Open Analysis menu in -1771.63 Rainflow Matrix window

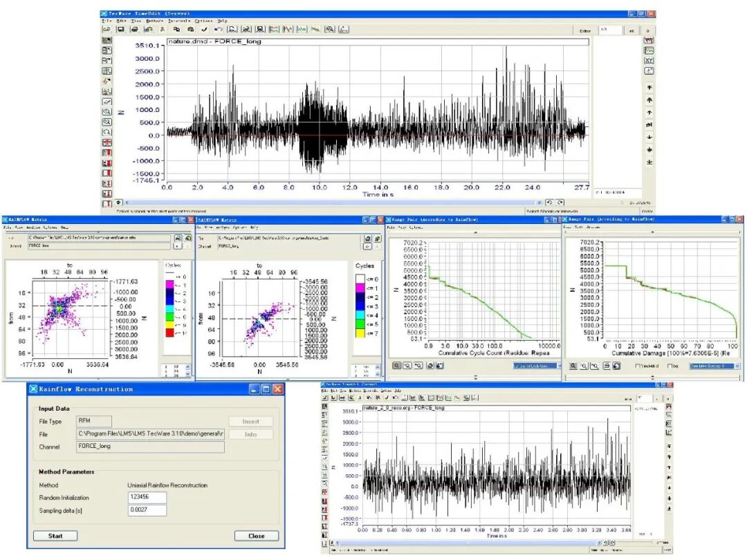(x=33, y=227)
